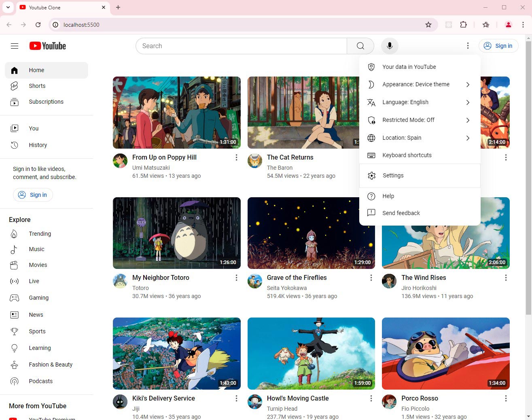This screenshot has width=532, height=420.
Task: Click Umi Matsuzaki channel avatar
Action: coord(120,161)
